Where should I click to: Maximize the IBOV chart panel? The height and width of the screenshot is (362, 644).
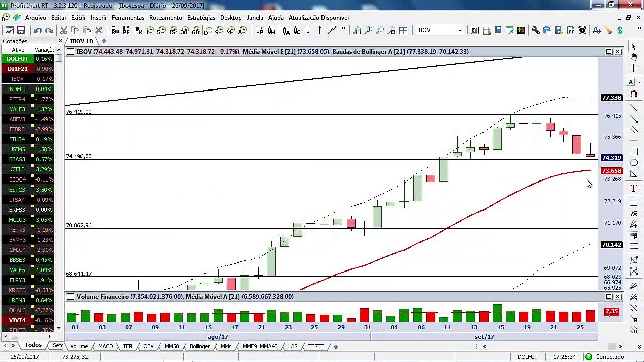click(609, 52)
